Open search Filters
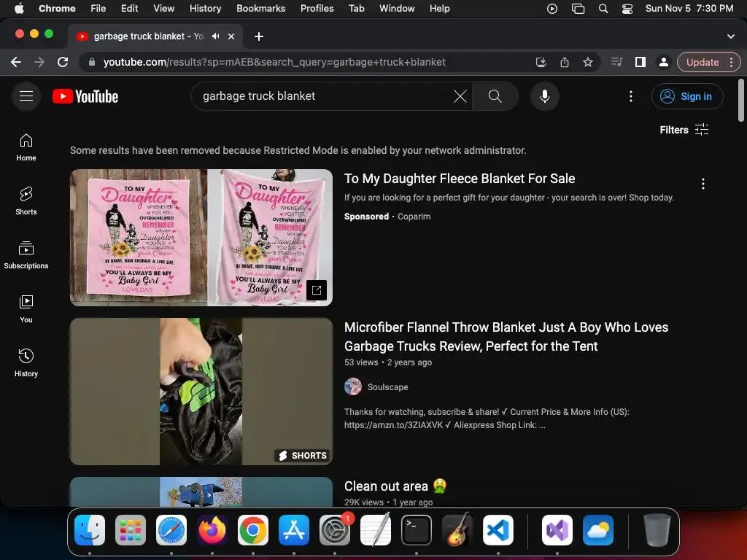This screenshot has width=747, height=560. click(684, 130)
